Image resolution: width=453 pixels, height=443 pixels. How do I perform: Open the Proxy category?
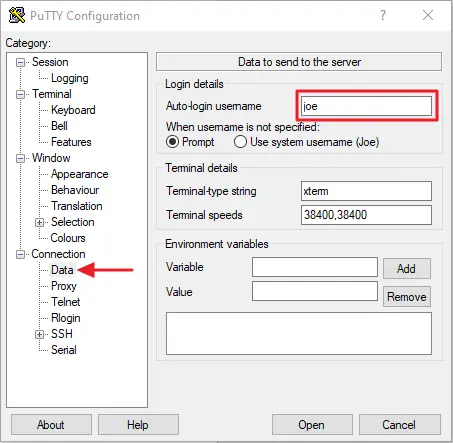(x=64, y=286)
